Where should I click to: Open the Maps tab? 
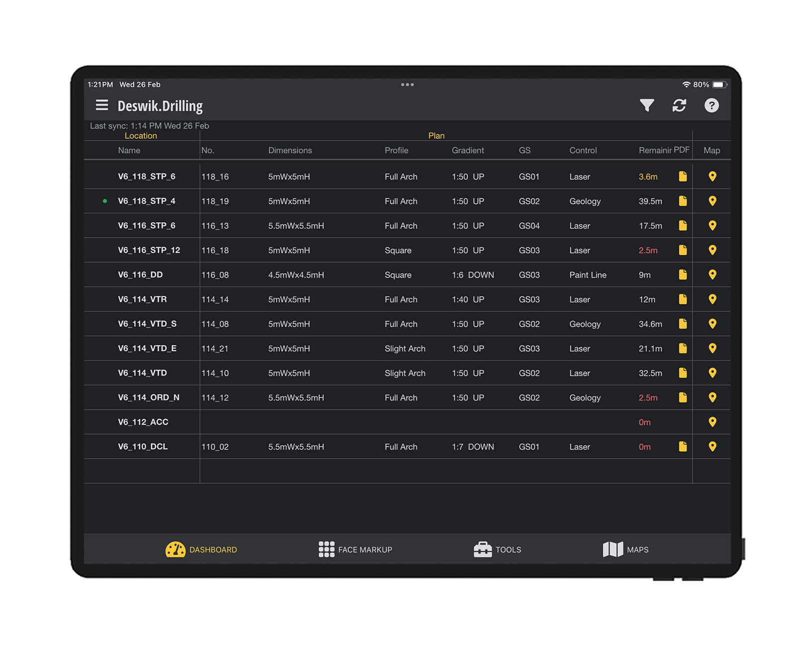(626, 550)
